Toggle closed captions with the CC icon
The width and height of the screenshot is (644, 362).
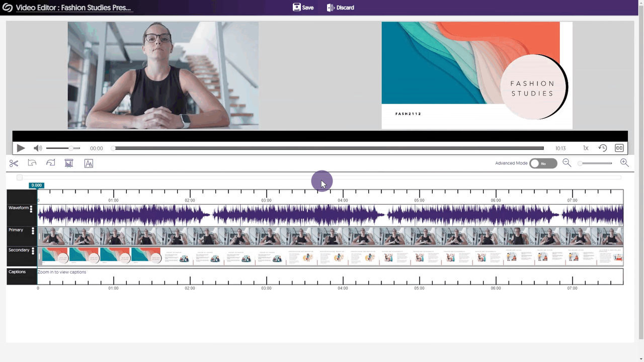619,148
